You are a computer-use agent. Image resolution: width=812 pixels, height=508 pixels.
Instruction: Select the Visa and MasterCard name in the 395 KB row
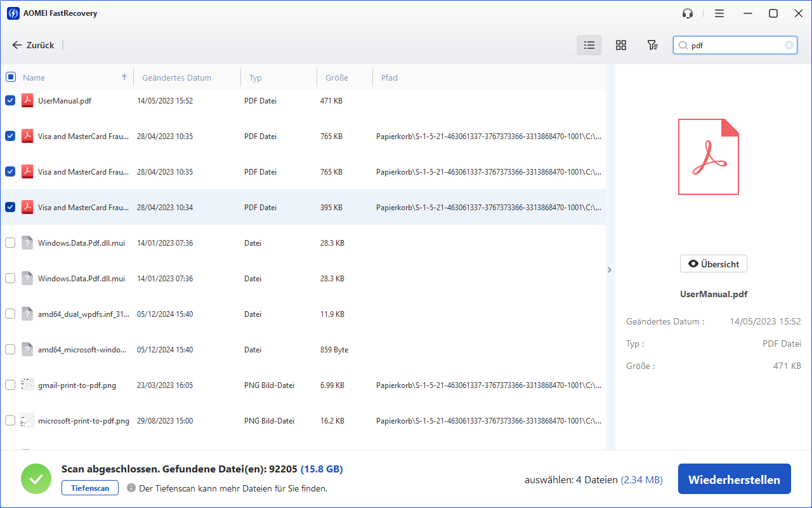pos(84,207)
